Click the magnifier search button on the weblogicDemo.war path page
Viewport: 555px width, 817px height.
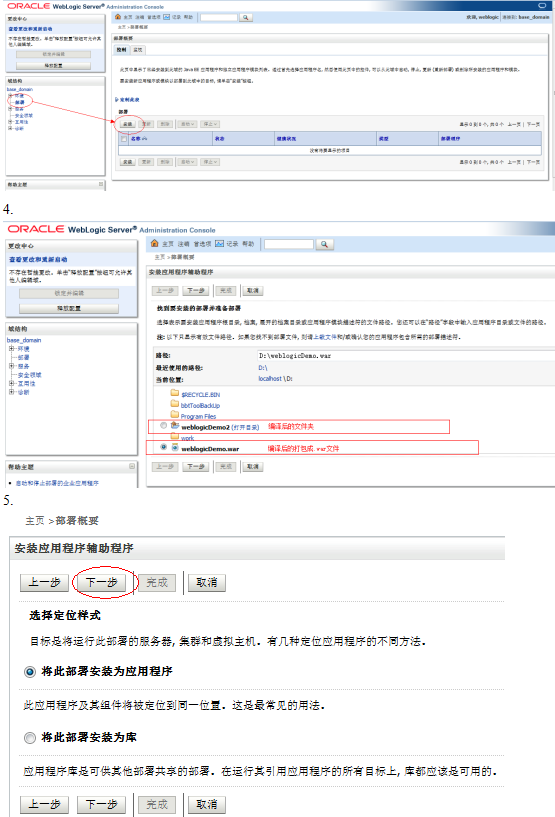click(x=324, y=244)
